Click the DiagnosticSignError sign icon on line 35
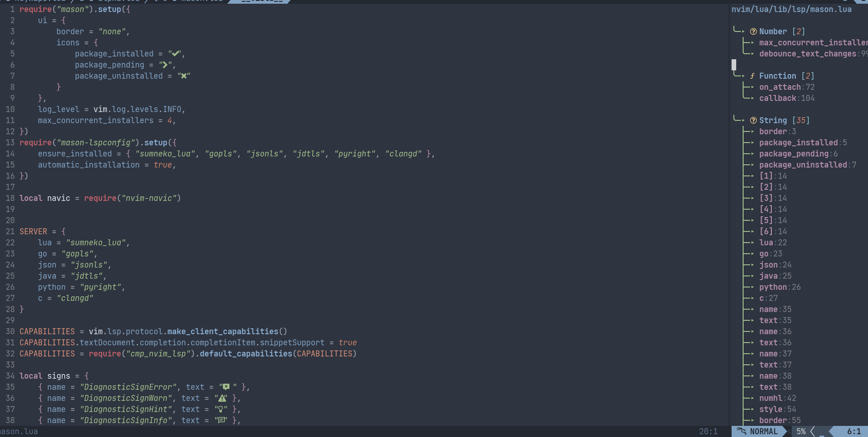This screenshot has width=868, height=437. click(x=226, y=387)
